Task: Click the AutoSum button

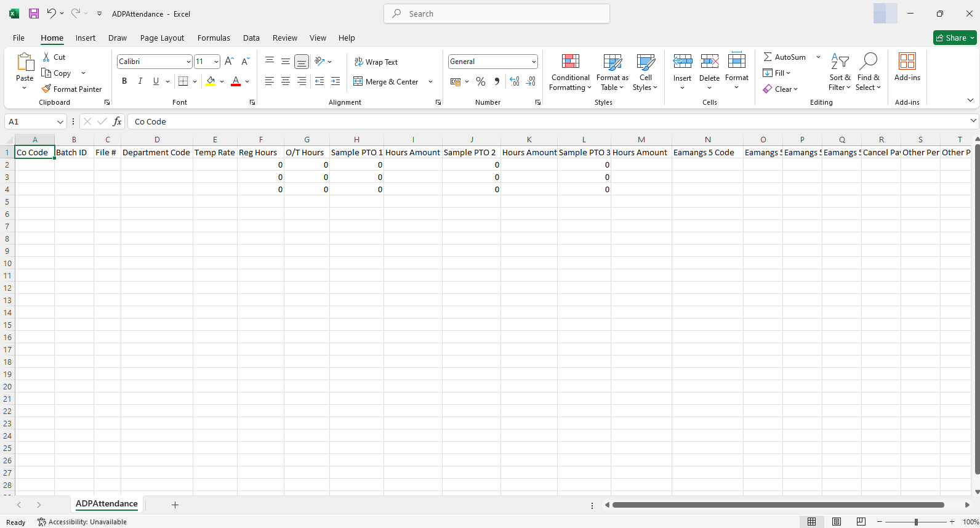Action: pyautogui.click(x=785, y=57)
